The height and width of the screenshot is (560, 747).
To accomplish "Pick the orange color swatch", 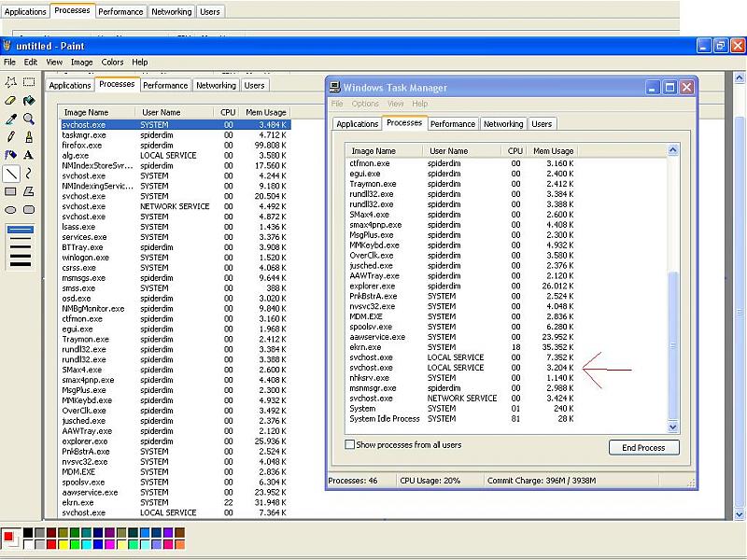I will click(x=179, y=544).
